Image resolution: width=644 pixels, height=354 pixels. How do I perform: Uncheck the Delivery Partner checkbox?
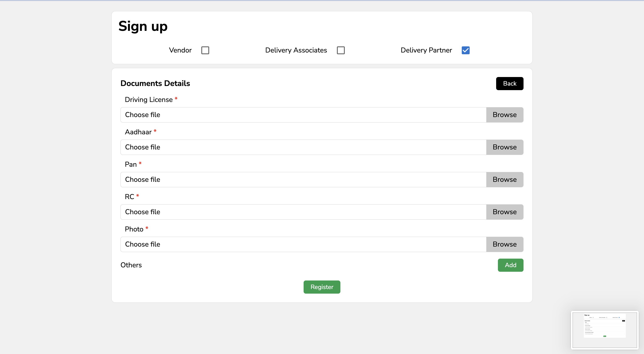pos(465,50)
